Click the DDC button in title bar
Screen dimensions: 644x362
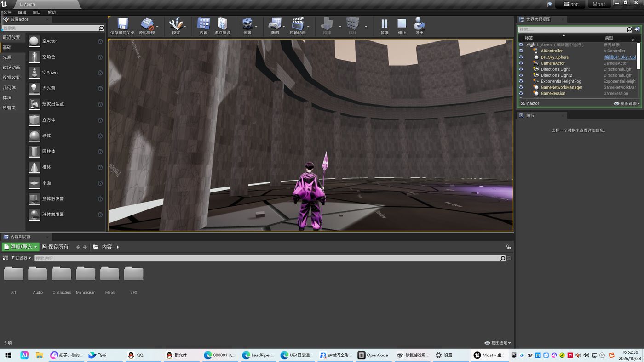(x=570, y=4)
